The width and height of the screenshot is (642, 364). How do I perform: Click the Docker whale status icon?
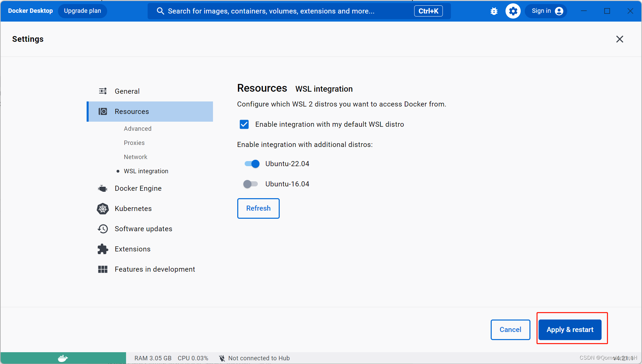tap(63, 358)
